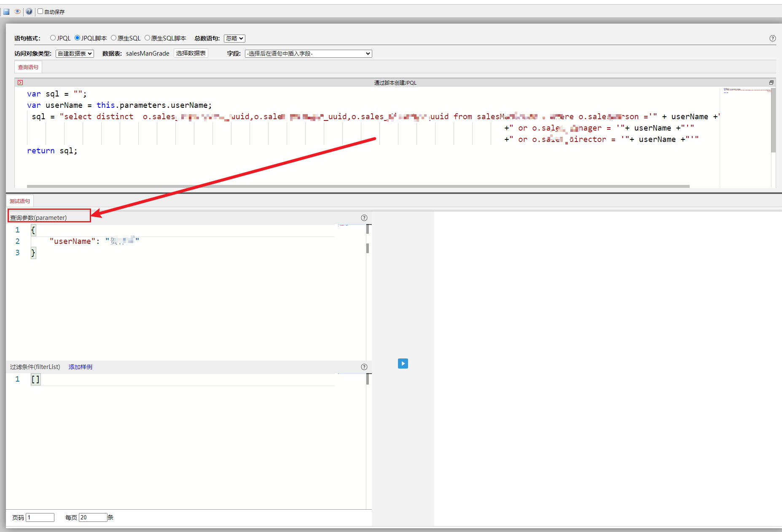Click help icon beside 查询参数(parameter)
The height and width of the screenshot is (532, 782).
point(364,218)
